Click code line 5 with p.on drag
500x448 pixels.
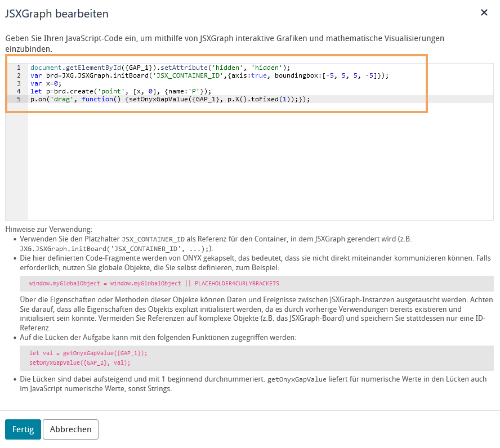(x=170, y=99)
